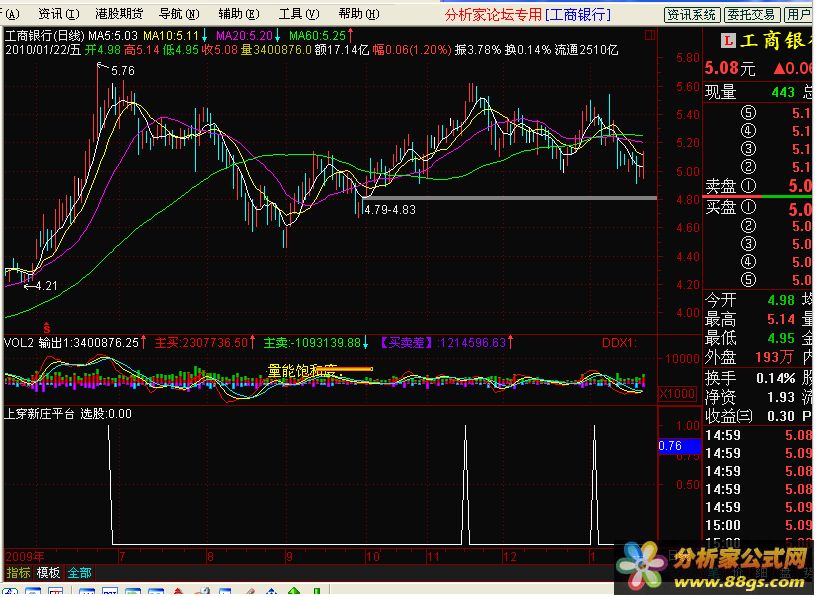Select buy level ⑤ in order book
Viewport: 816px width, 597px height.
pyautogui.click(x=748, y=280)
